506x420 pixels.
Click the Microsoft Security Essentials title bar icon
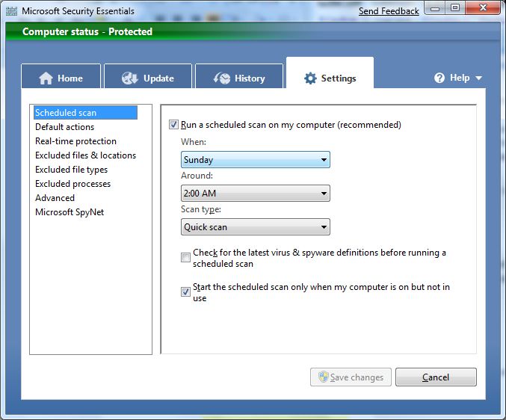11,11
